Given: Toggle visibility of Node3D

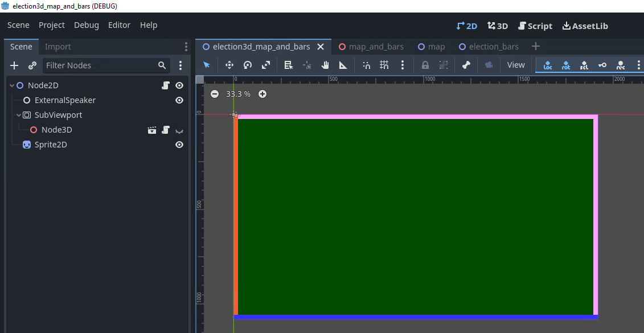Looking at the screenshot, I should click(x=179, y=131).
